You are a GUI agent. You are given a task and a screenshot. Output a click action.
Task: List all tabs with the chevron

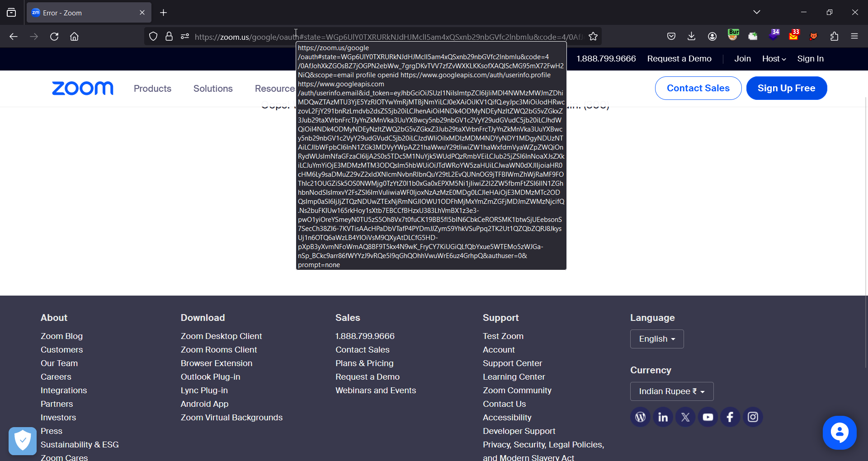[757, 12]
